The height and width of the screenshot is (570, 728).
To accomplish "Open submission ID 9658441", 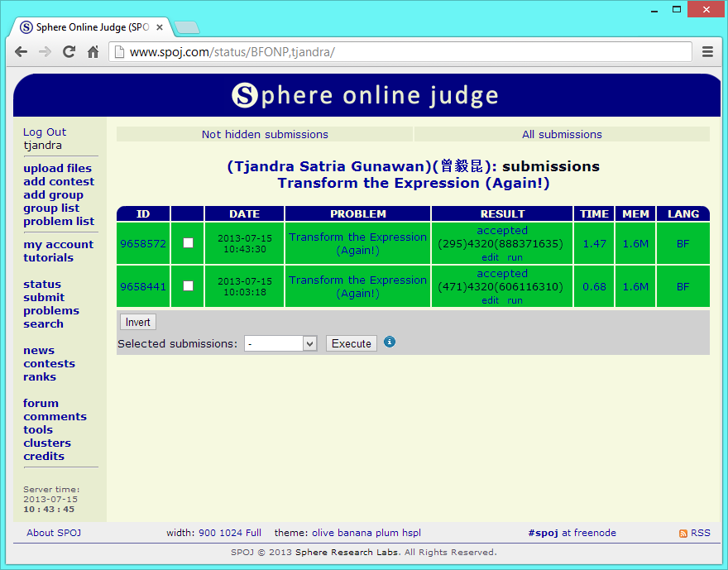I will click(x=143, y=287).
